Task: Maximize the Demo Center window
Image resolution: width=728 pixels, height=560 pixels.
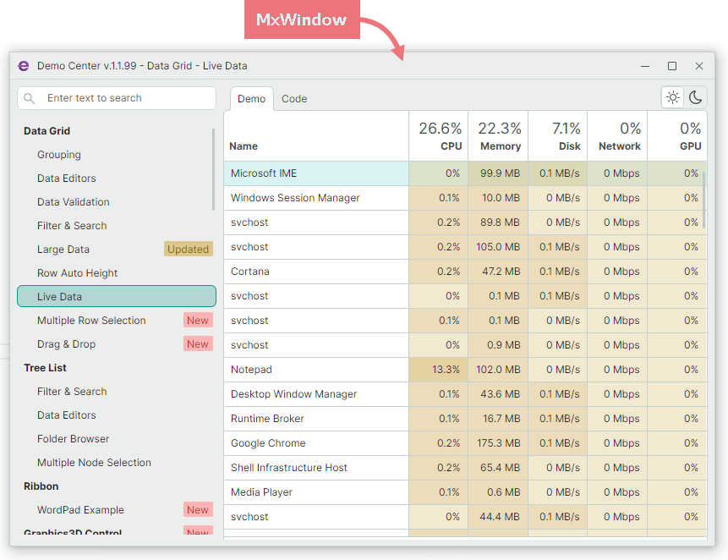Action: 672,66
